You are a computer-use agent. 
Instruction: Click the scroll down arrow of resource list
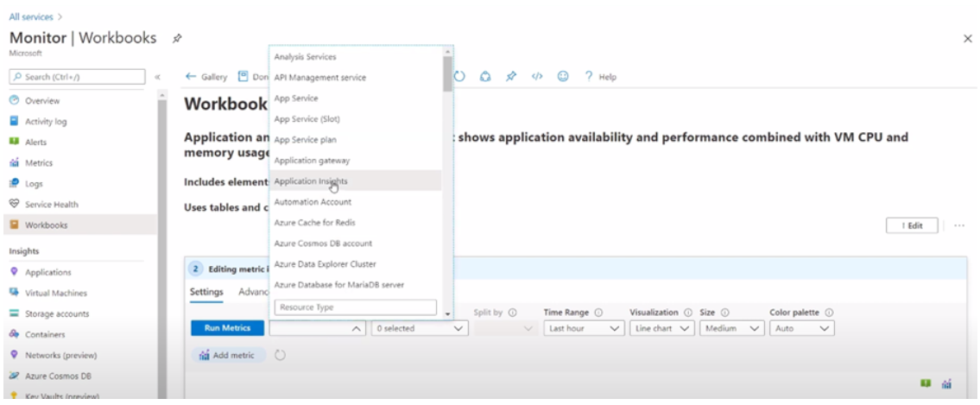pyautogui.click(x=447, y=313)
